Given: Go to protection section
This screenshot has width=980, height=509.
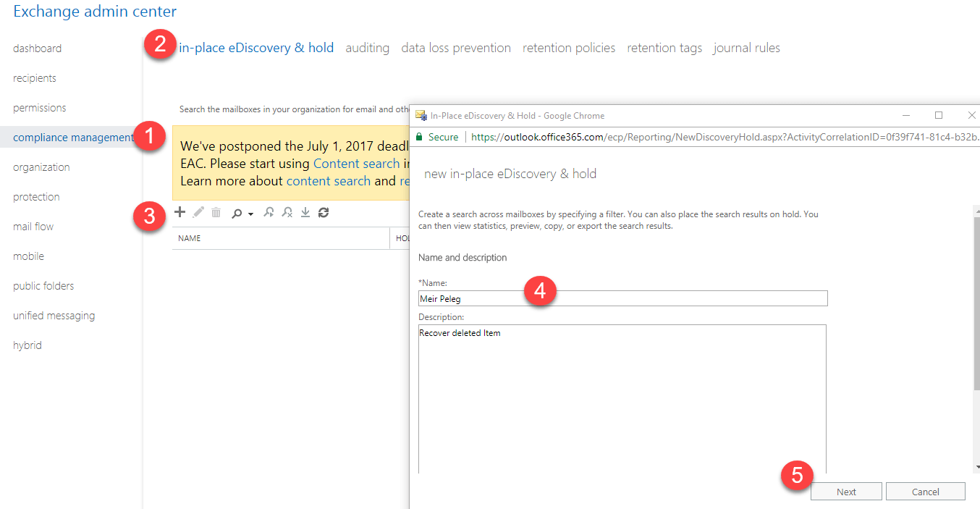Looking at the screenshot, I should coord(36,197).
